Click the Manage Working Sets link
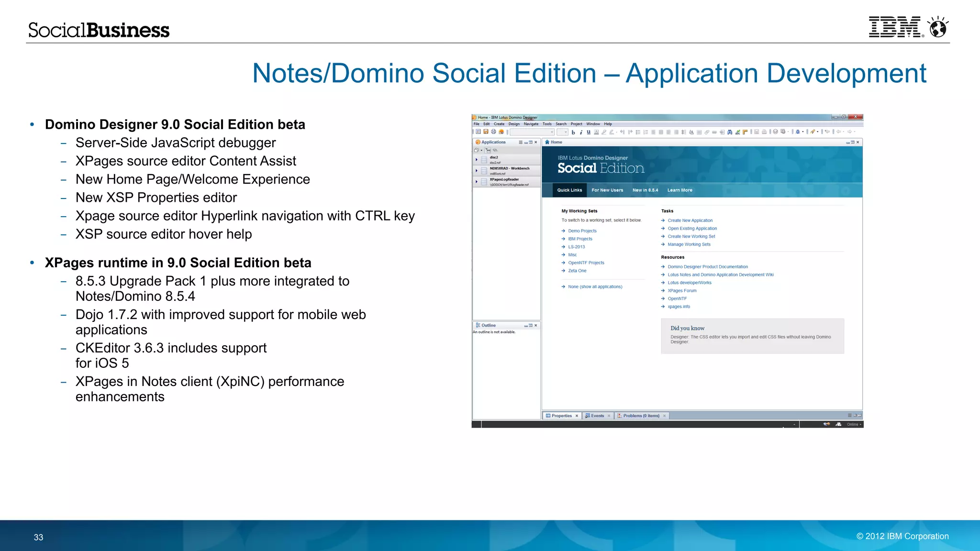Image resolution: width=980 pixels, height=551 pixels. [x=689, y=244]
